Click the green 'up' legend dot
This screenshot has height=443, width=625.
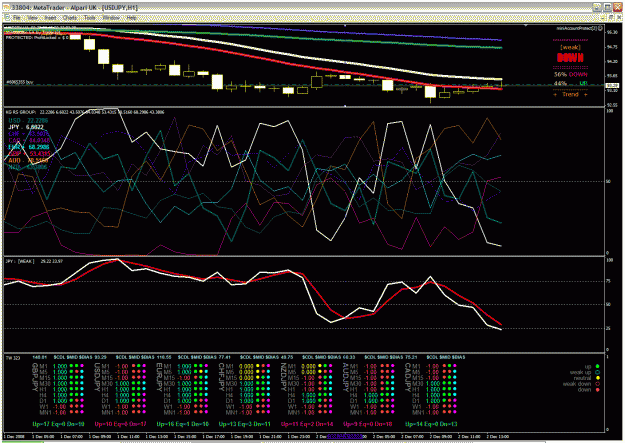click(597, 366)
